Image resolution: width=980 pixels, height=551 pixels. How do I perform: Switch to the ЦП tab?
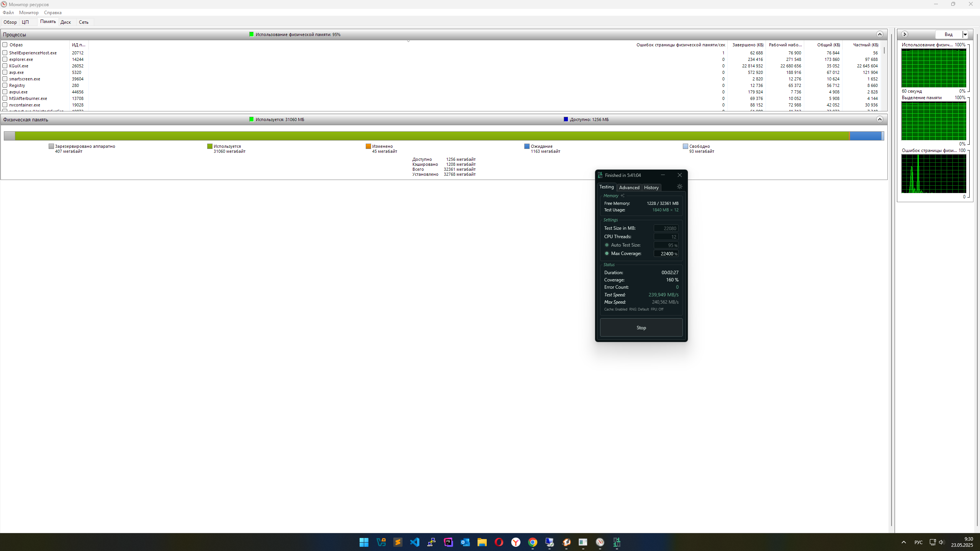[25, 22]
